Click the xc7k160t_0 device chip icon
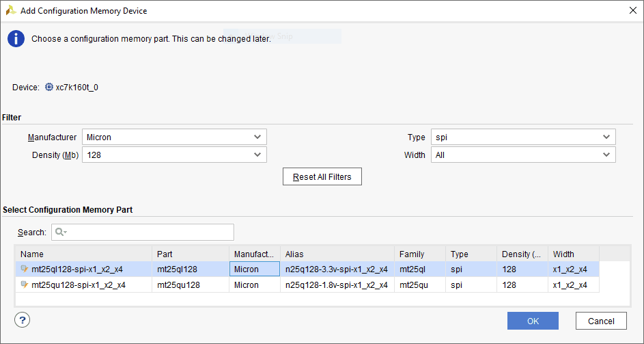 (49, 88)
